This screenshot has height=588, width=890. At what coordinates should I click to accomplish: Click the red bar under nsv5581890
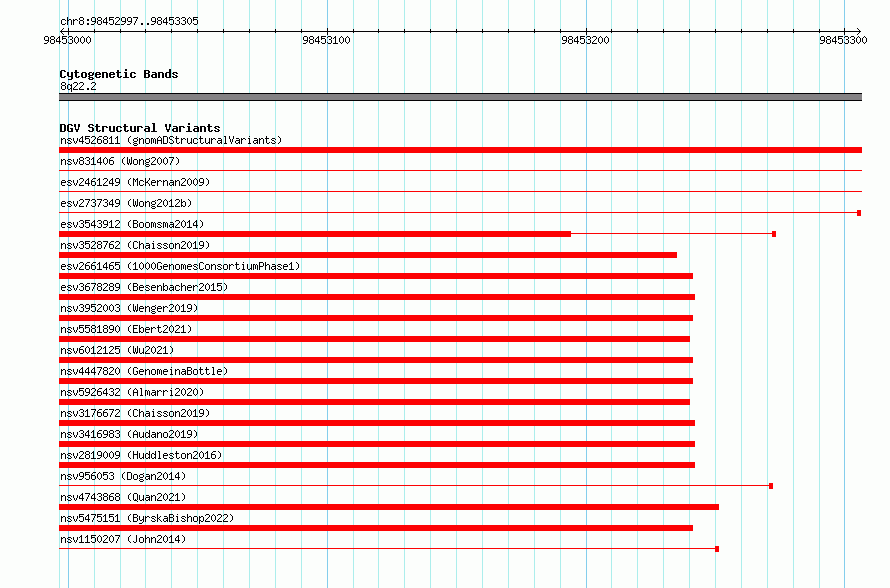point(375,339)
